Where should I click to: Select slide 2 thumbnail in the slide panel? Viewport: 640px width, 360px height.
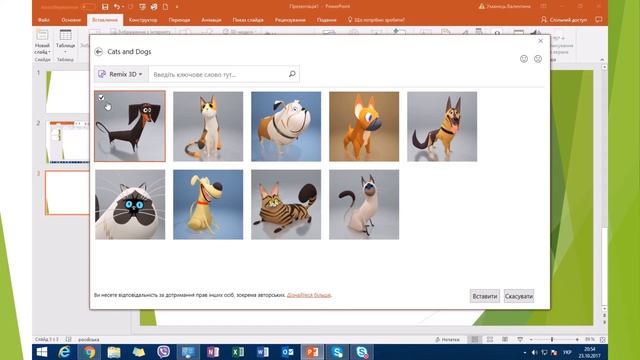68,142
